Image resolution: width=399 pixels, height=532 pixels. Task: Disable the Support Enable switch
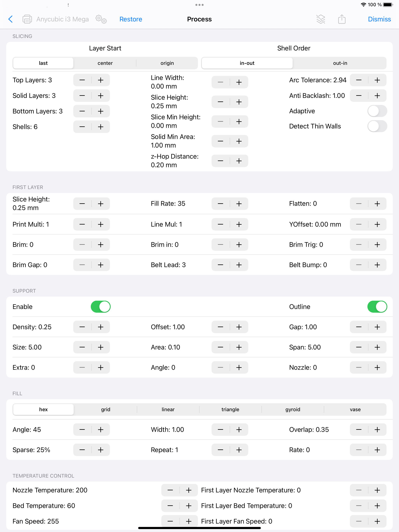tap(101, 307)
